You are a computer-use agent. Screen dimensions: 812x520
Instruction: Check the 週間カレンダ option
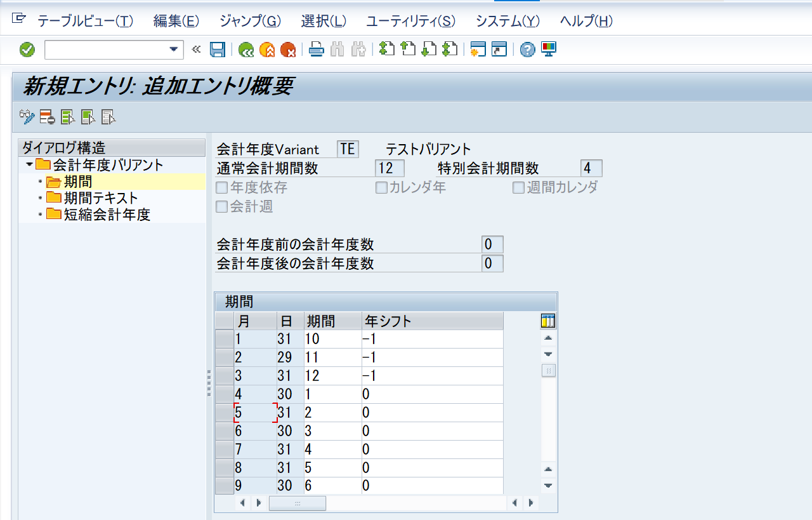point(518,187)
